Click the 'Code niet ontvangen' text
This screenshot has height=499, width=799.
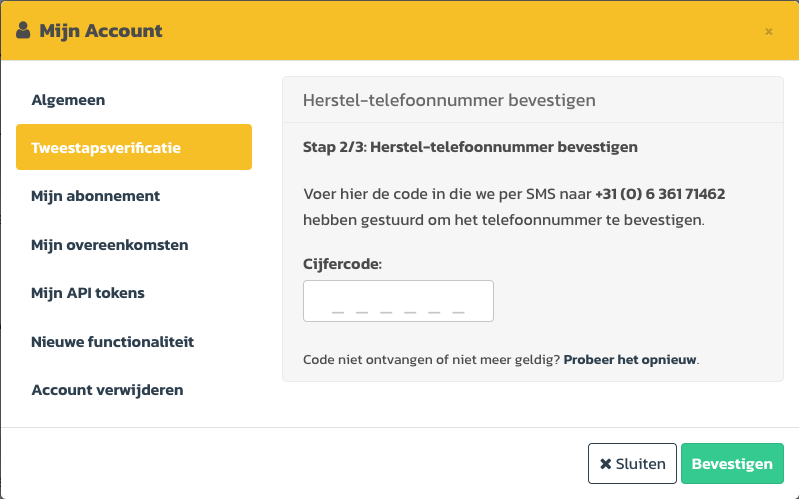click(432, 360)
